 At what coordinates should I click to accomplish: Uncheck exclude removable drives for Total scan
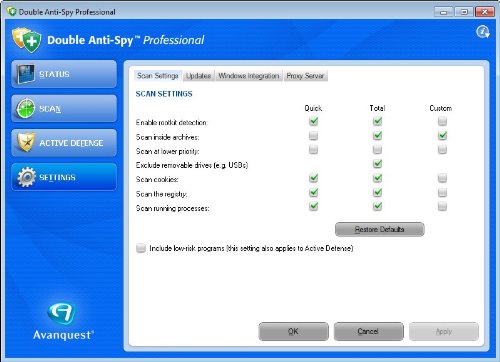tap(377, 164)
